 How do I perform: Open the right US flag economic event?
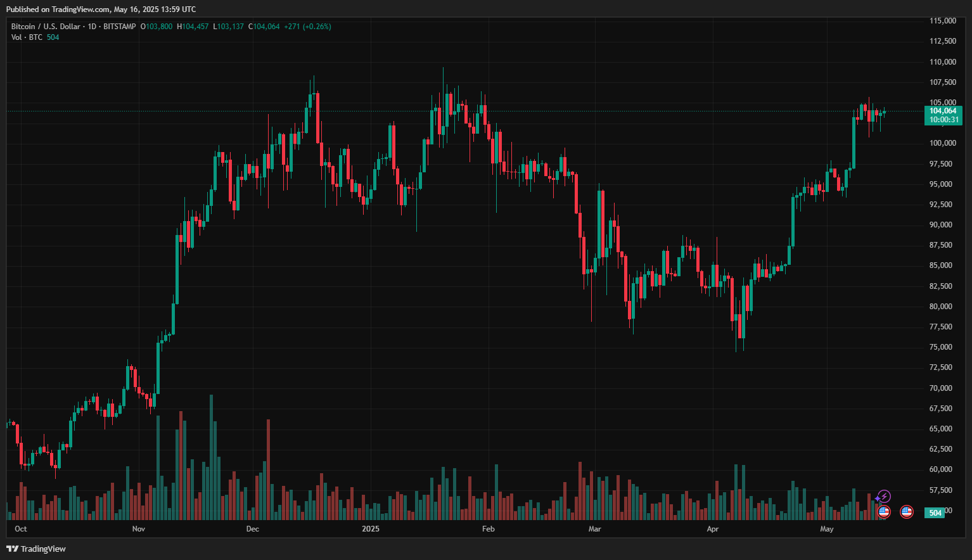tap(907, 511)
